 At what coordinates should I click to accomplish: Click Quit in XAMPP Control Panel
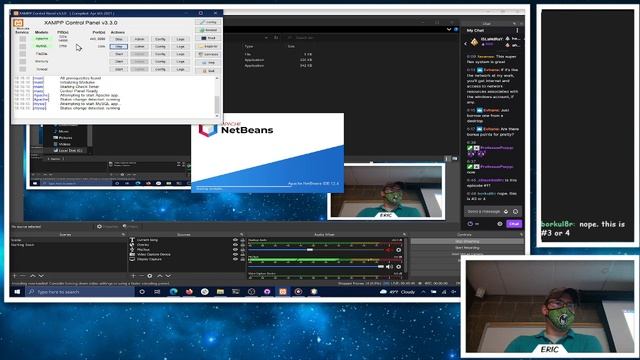(x=209, y=71)
